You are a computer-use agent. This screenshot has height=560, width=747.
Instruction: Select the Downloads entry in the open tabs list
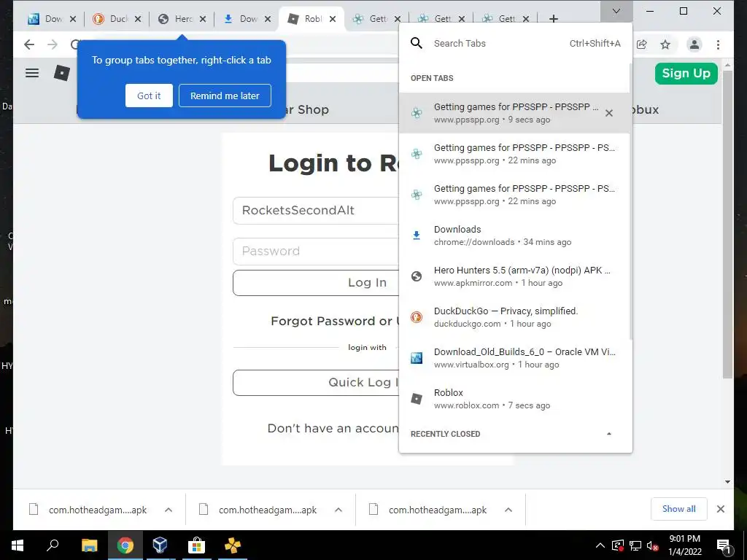[514, 236]
